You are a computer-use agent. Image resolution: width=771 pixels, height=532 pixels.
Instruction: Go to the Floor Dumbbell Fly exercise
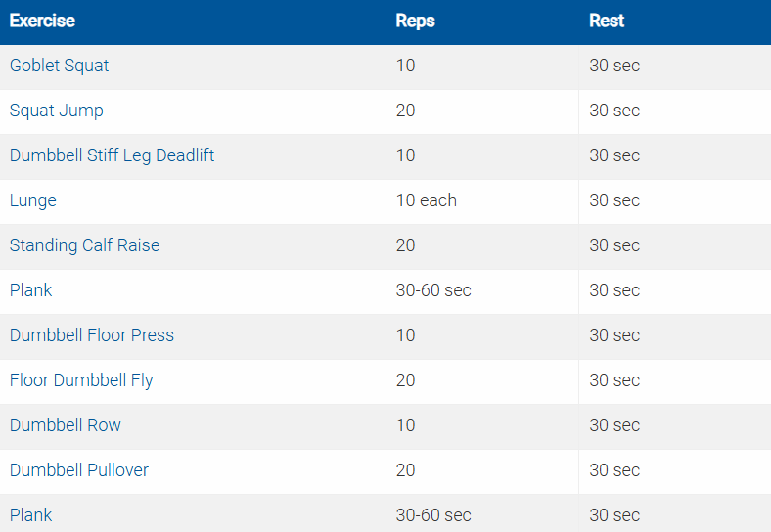[x=81, y=380]
